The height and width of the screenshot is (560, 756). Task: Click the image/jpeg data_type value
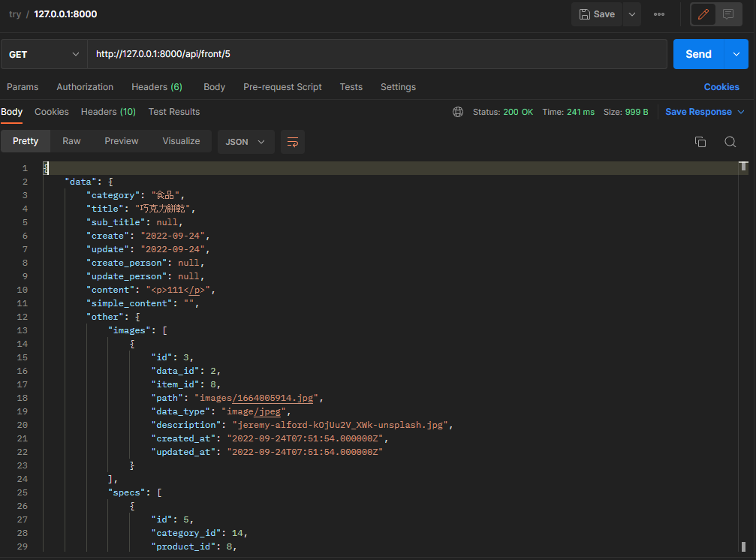(x=254, y=411)
